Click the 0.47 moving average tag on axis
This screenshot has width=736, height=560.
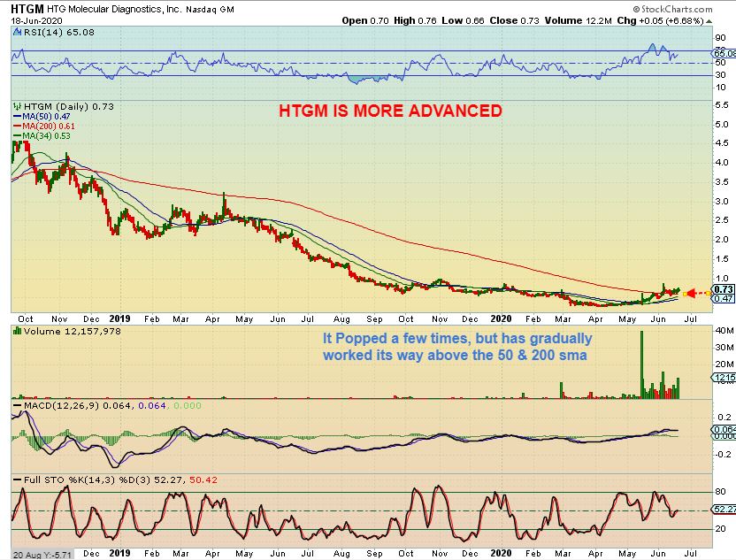pyautogui.click(x=724, y=298)
